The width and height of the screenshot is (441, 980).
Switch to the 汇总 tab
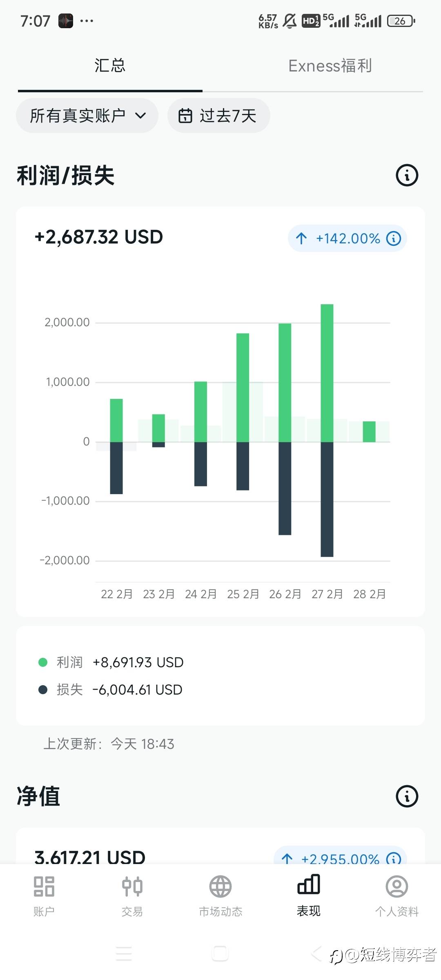click(x=110, y=66)
